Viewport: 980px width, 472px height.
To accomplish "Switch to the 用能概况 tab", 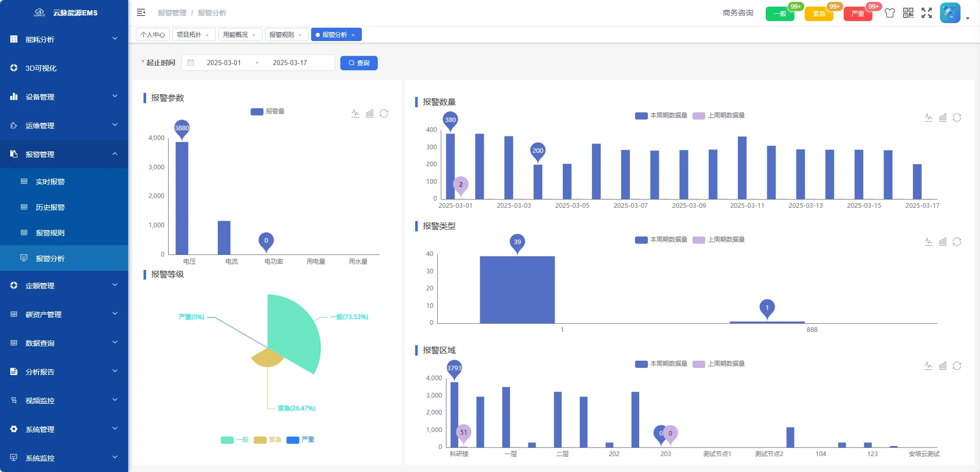I will click(x=240, y=34).
